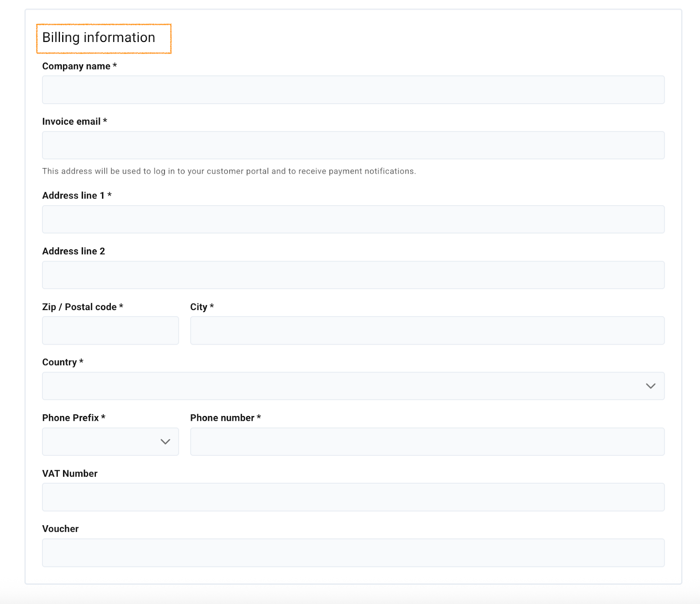The width and height of the screenshot is (700, 604).
Task: Click the chevron arrow in Country selector
Action: click(651, 386)
